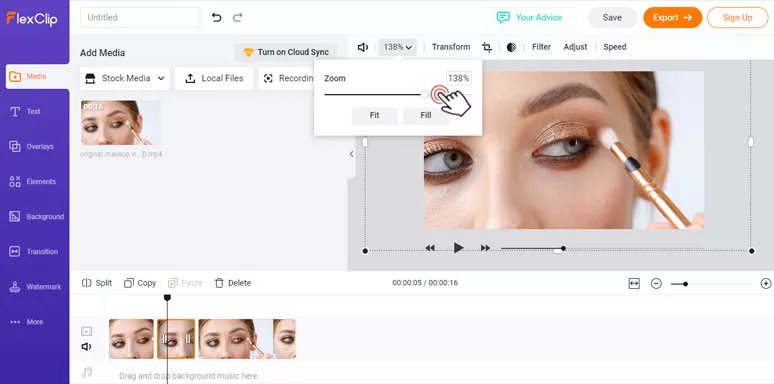This screenshot has width=774, height=384.
Task: Click the 00:00:05 / 00:00:16 timecode
Action: tap(425, 283)
